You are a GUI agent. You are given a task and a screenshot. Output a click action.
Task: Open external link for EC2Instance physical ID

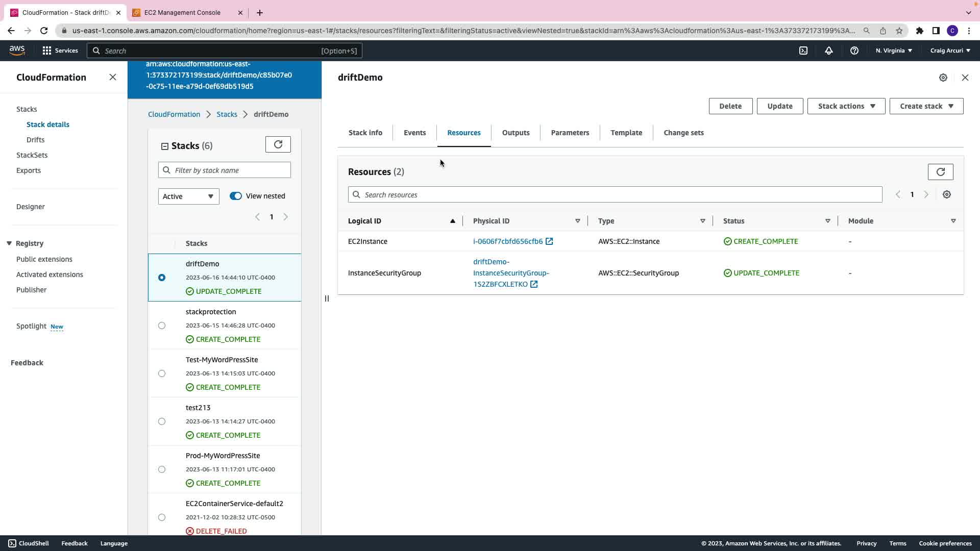pos(549,241)
